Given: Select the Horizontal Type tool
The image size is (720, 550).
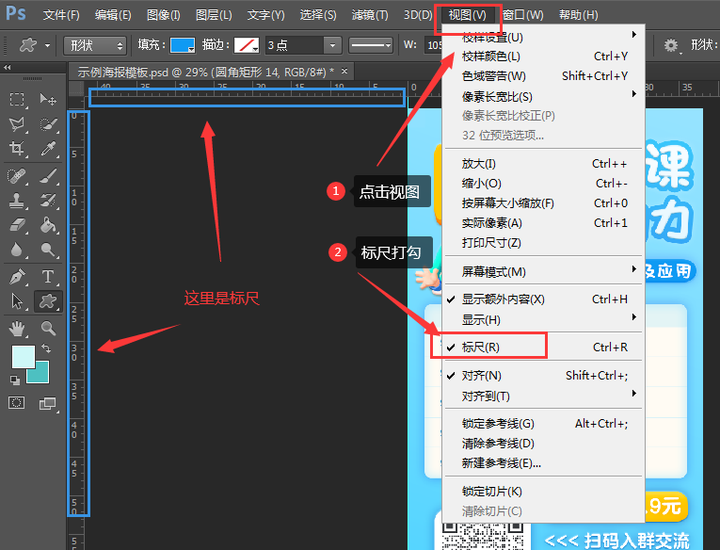Looking at the screenshot, I should (x=48, y=277).
